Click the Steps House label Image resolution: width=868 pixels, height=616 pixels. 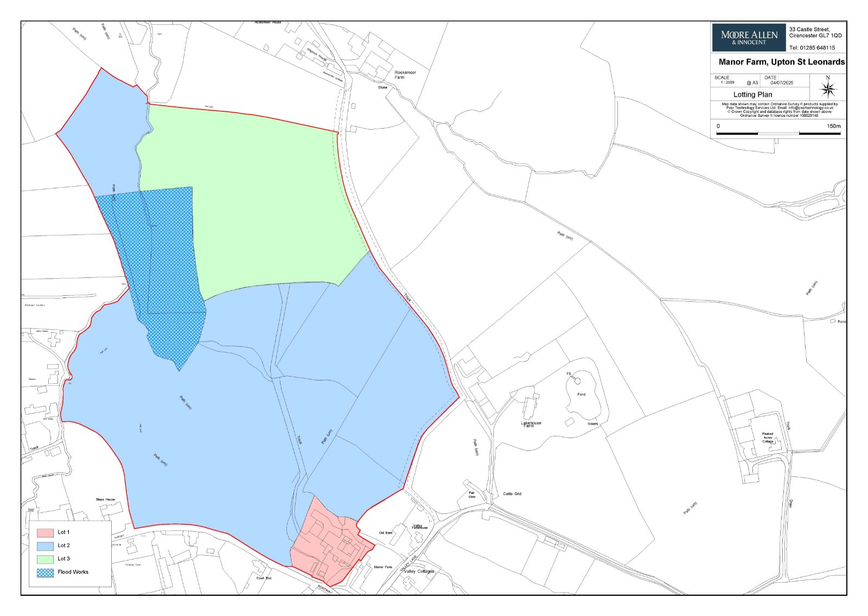click(105, 499)
